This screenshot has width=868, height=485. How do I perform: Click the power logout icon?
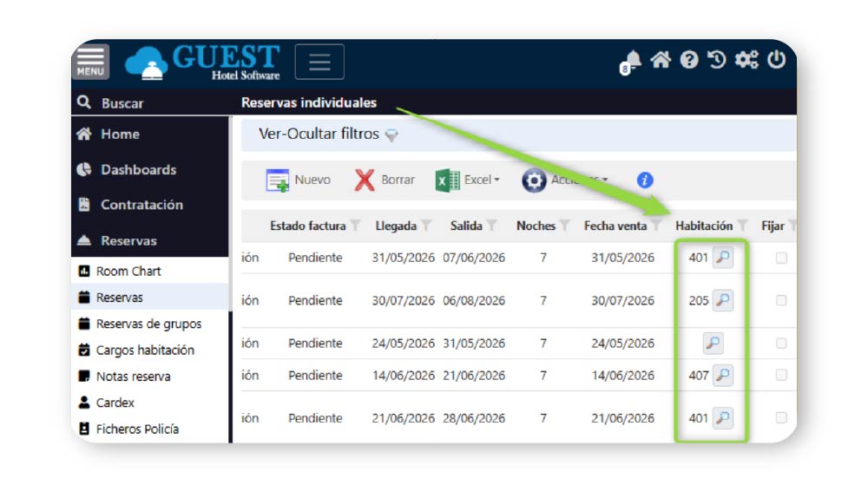(776, 60)
